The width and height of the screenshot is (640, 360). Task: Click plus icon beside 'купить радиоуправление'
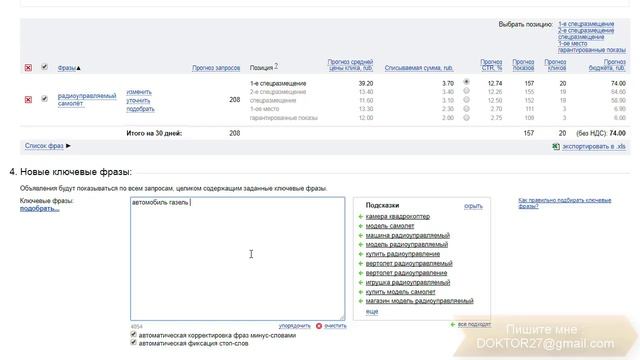pyautogui.click(x=360, y=254)
